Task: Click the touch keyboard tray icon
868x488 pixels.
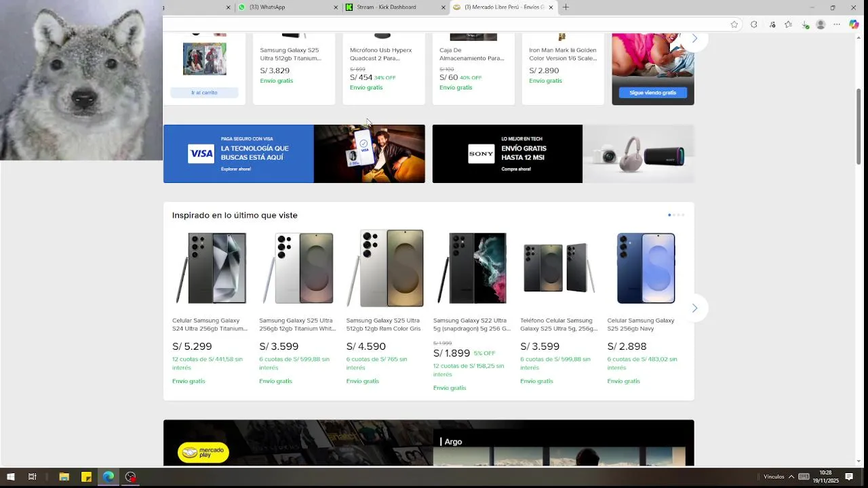Action: (x=804, y=476)
